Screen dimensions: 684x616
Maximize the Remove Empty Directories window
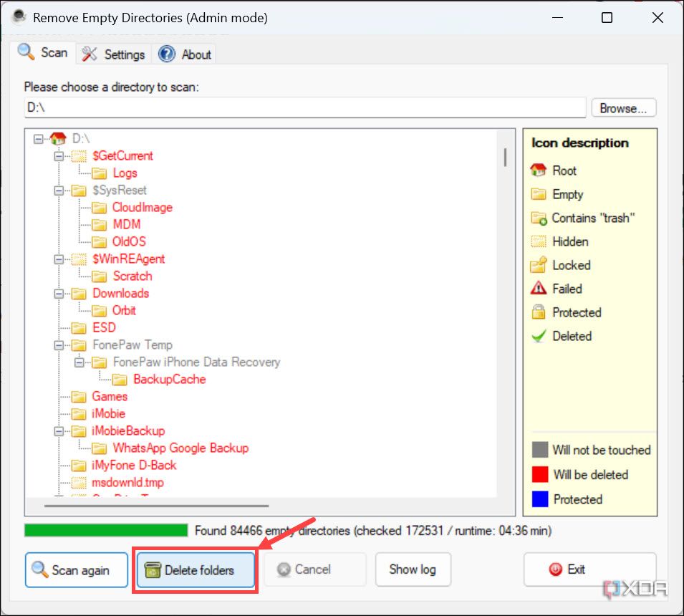(x=607, y=17)
